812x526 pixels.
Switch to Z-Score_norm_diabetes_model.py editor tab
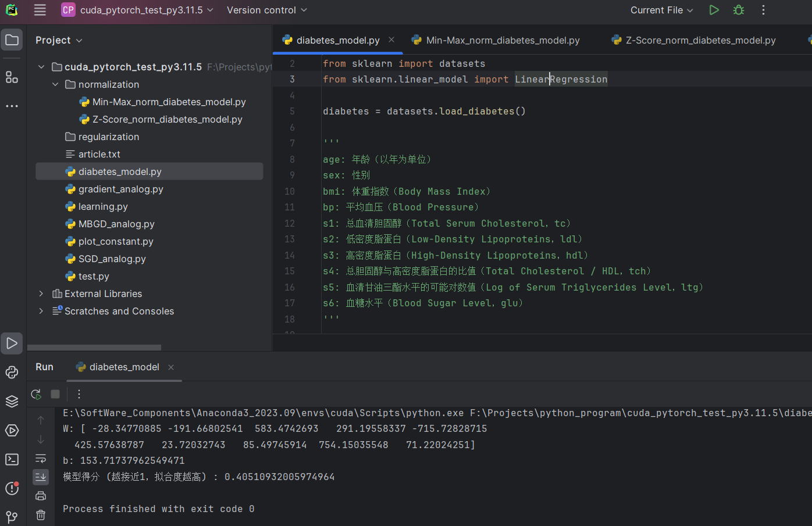pos(693,40)
